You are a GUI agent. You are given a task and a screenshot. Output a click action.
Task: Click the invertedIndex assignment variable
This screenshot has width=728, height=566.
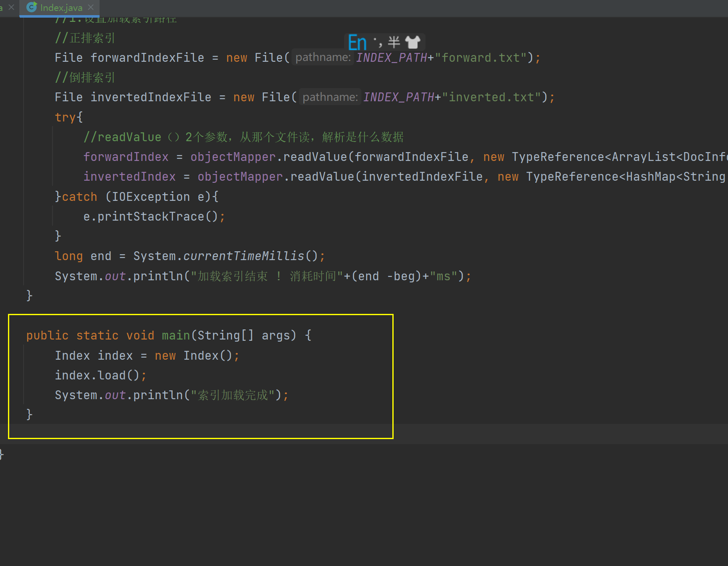tap(129, 176)
